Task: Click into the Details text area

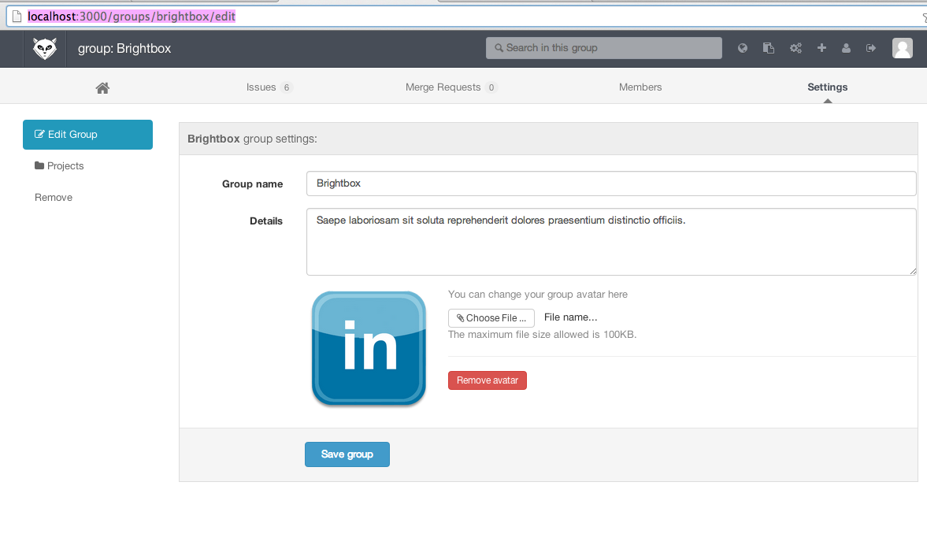Action: pyautogui.click(x=610, y=242)
